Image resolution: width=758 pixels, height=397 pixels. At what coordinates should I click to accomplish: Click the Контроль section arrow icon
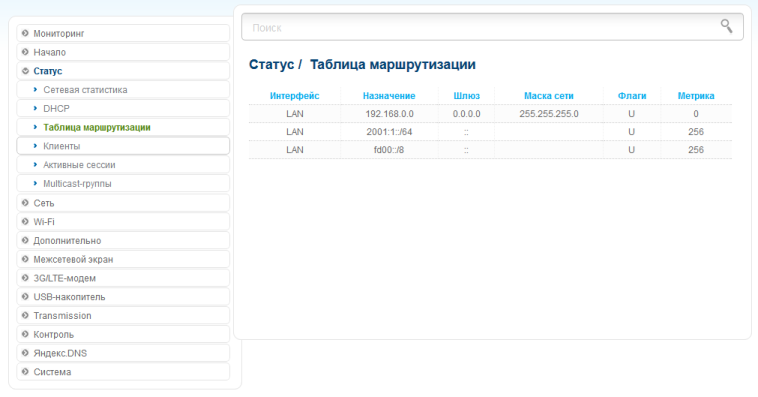25,334
